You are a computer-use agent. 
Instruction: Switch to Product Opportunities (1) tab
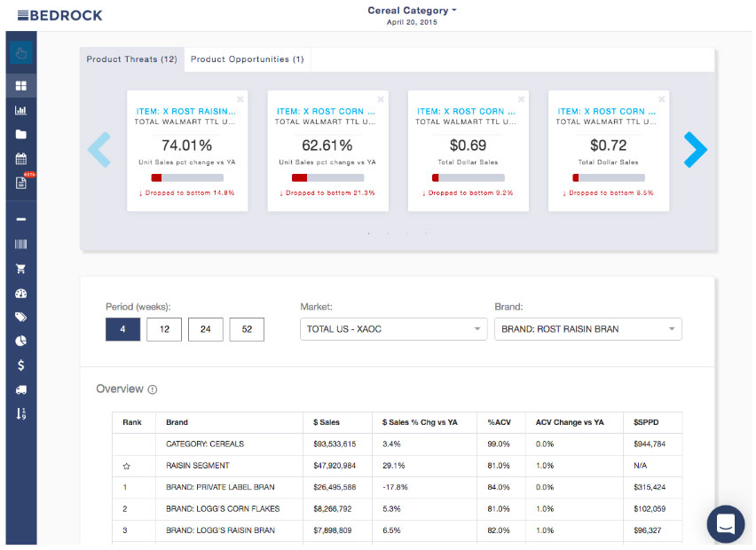pos(248,59)
